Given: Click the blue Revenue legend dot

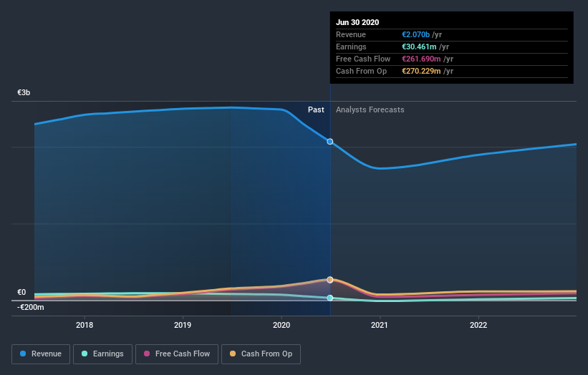Looking at the screenshot, I should tap(23, 354).
